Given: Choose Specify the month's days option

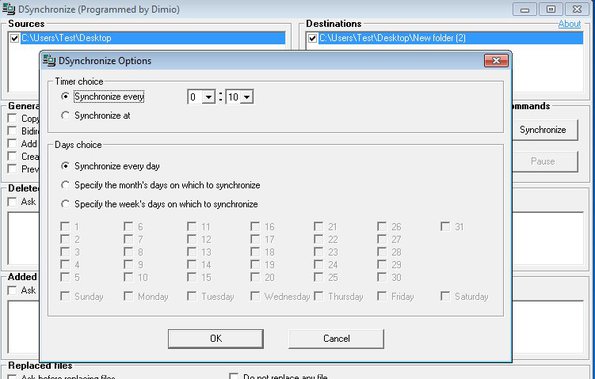Looking at the screenshot, I should (65, 185).
